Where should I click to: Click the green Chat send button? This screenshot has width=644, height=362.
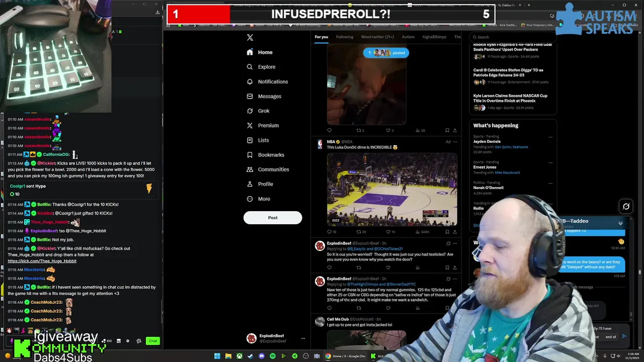coord(153,341)
